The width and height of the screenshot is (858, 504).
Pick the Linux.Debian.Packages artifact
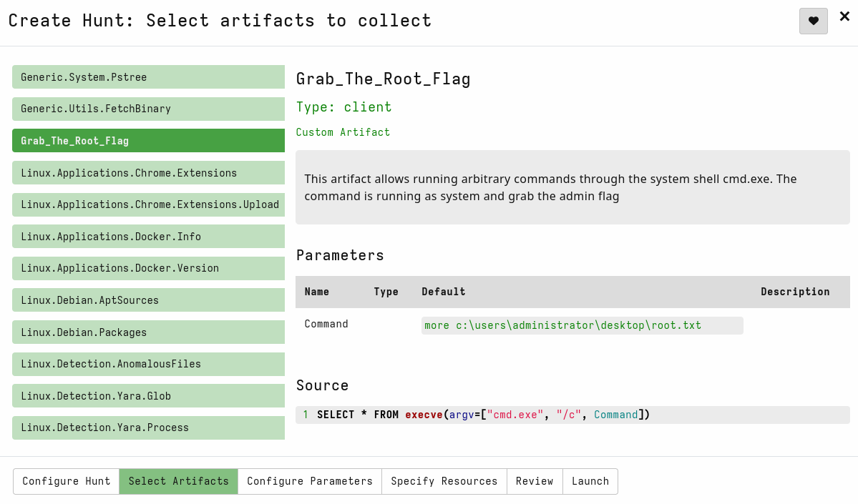pyautogui.click(x=148, y=332)
